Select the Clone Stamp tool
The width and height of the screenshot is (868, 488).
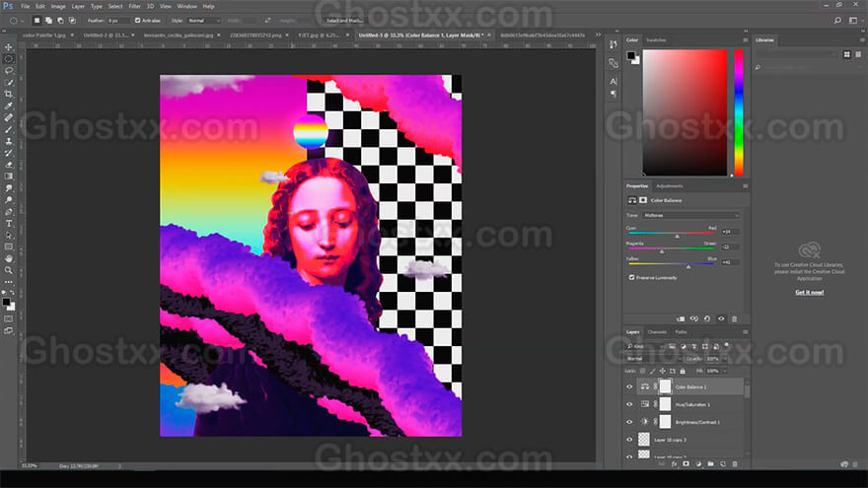pyautogui.click(x=8, y=141)
